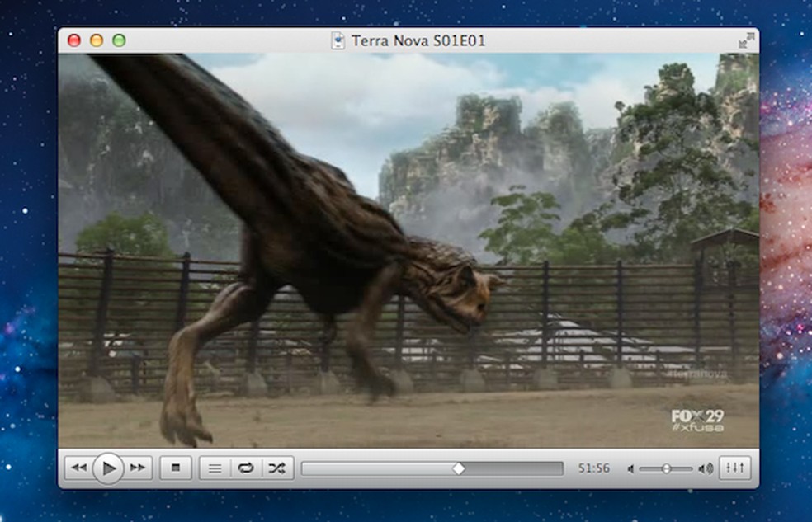Set maximum volume via the loud speaker icon

coord(705,469)
